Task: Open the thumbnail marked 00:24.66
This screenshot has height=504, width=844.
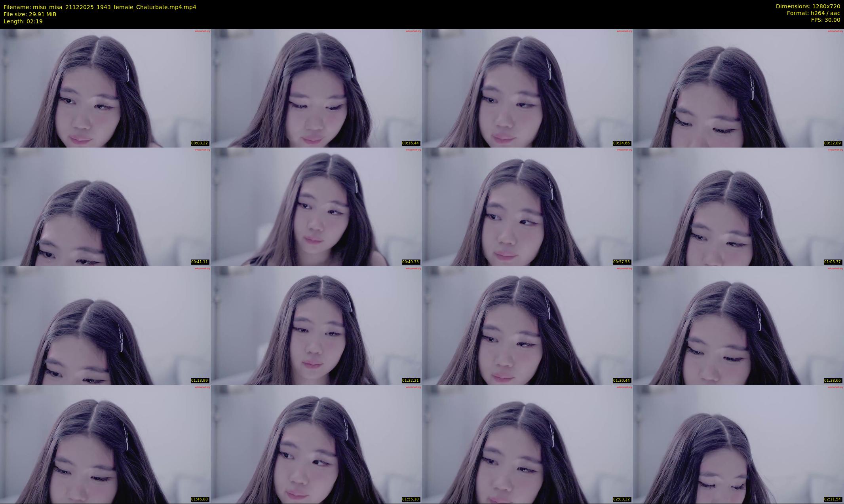Action: (x=527, y=88)
